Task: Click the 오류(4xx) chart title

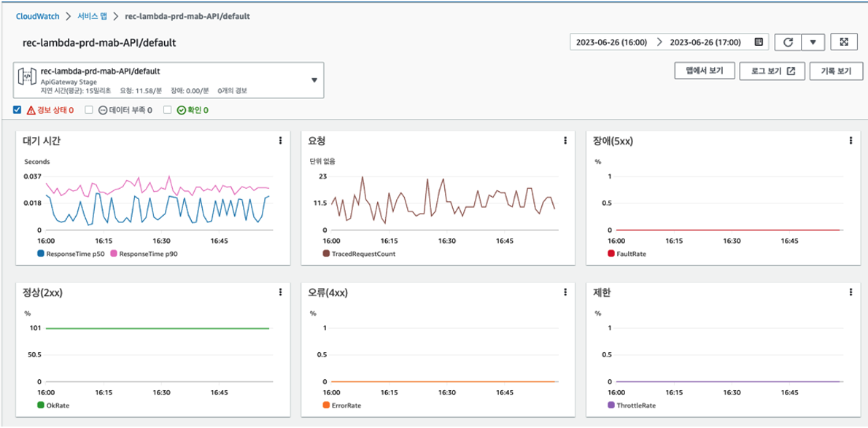Action: 328,292
